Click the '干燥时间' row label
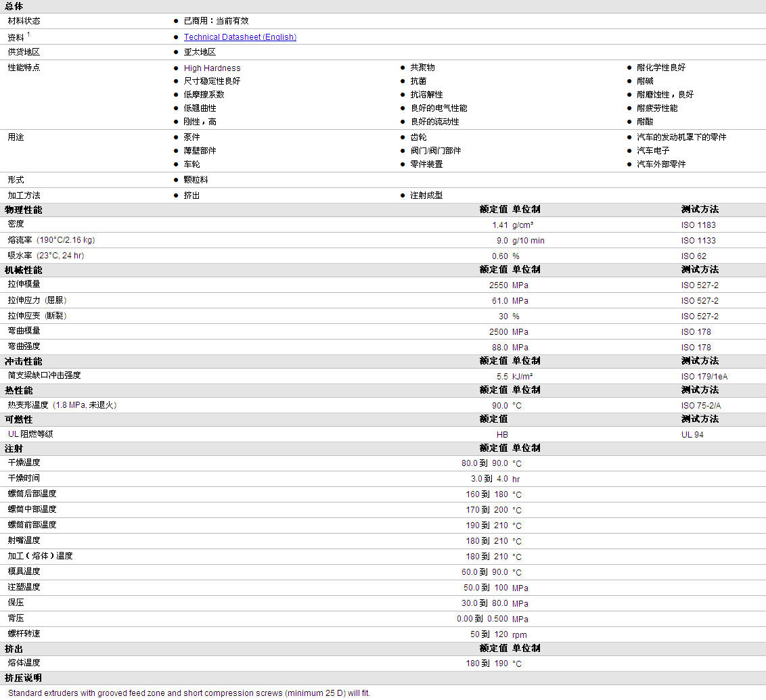 [x=24, y=478]
